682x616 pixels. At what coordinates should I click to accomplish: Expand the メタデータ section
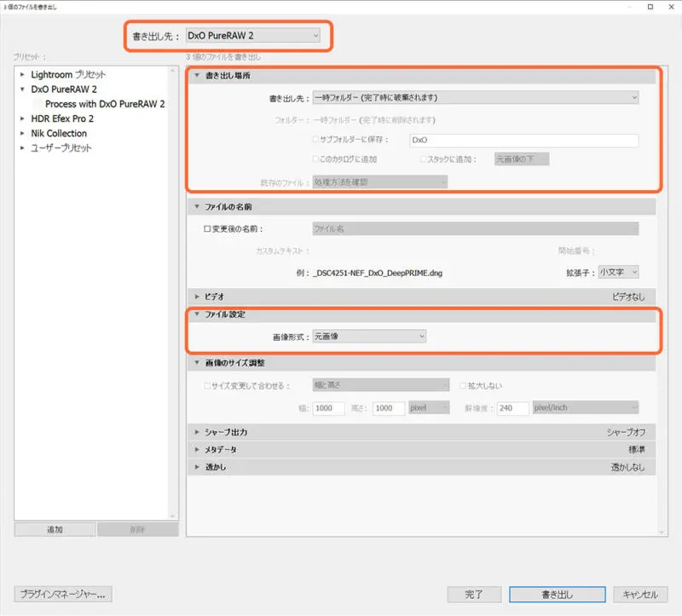pos(197,450)
